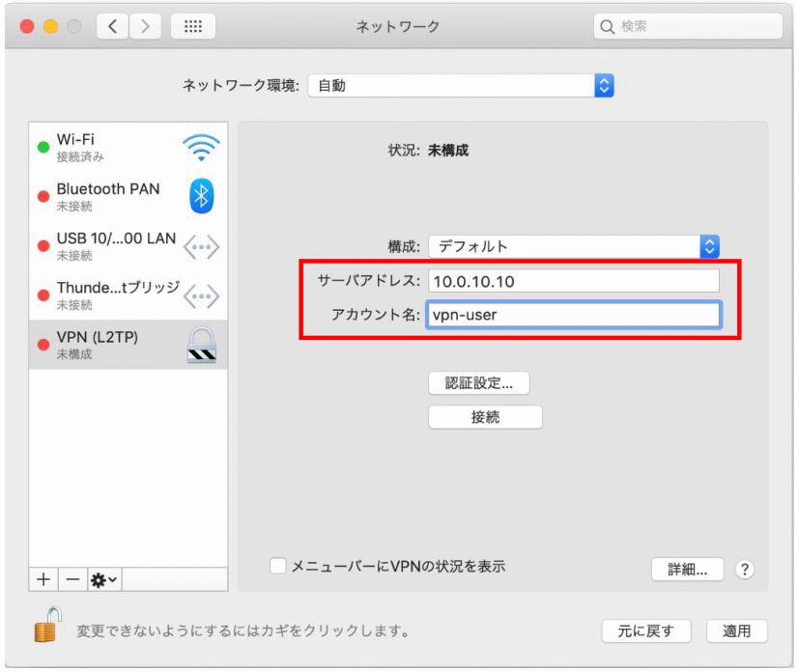Click the USB LAN ethernet arrows icon

click(x=201, y=246)
